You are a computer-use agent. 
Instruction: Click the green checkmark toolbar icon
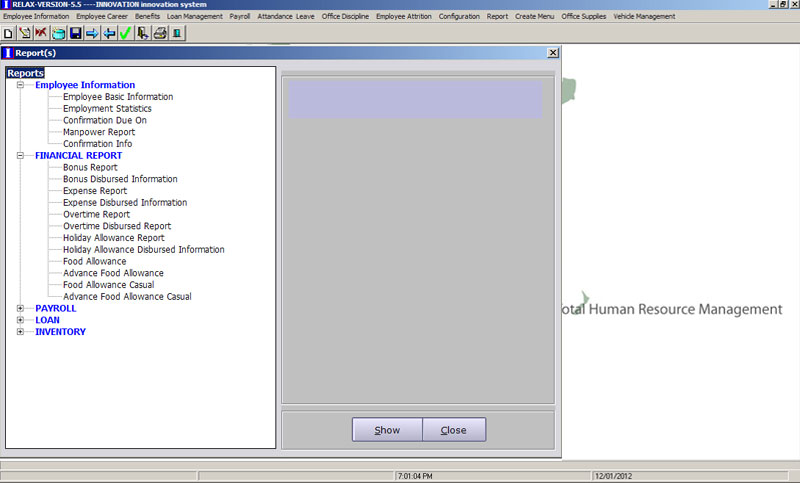126,34
